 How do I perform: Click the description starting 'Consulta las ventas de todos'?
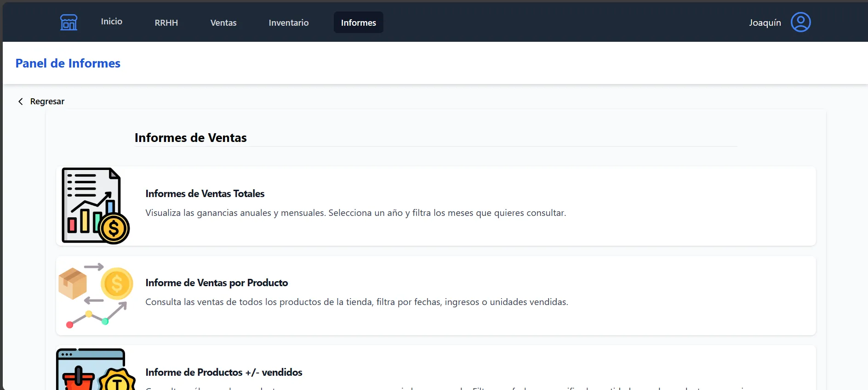click(357, 302)
